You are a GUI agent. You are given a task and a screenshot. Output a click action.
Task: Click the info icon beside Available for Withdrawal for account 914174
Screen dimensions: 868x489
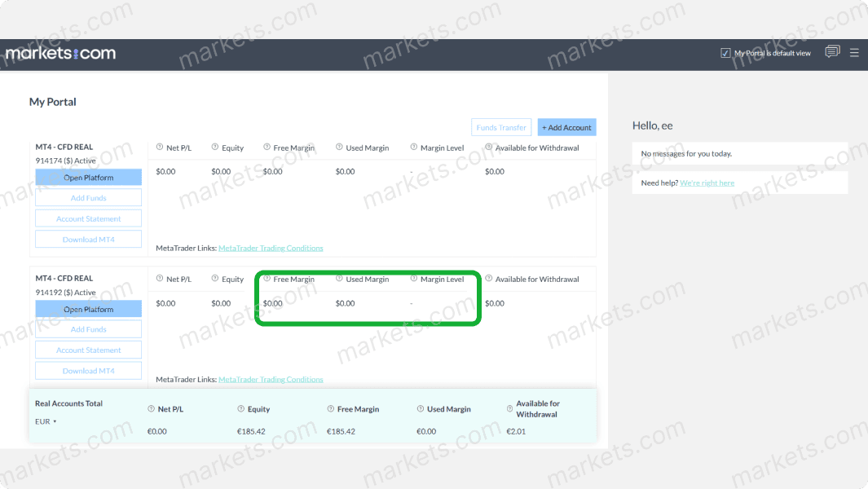click(488, 148)
